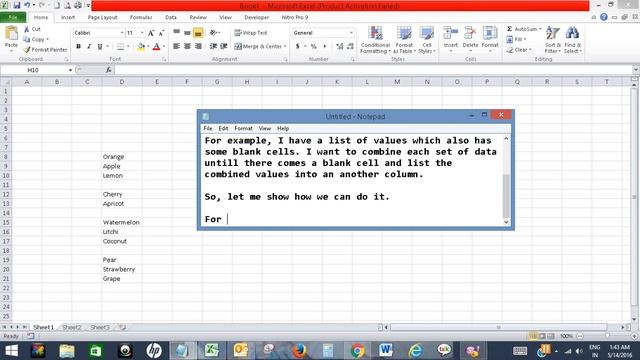Toggle the highlighted Bottom Align icon
The width and height of the screenshot is (640, 360).
198,33
